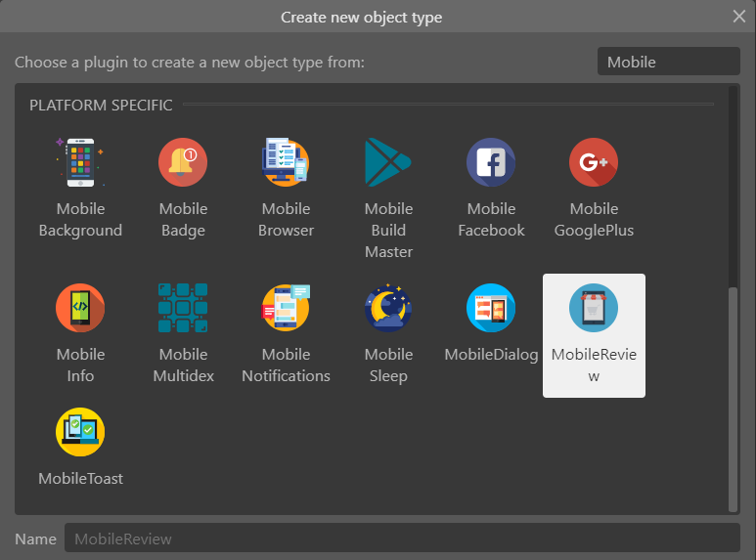Select the Mobile Facebook icon

pos(491,162)
